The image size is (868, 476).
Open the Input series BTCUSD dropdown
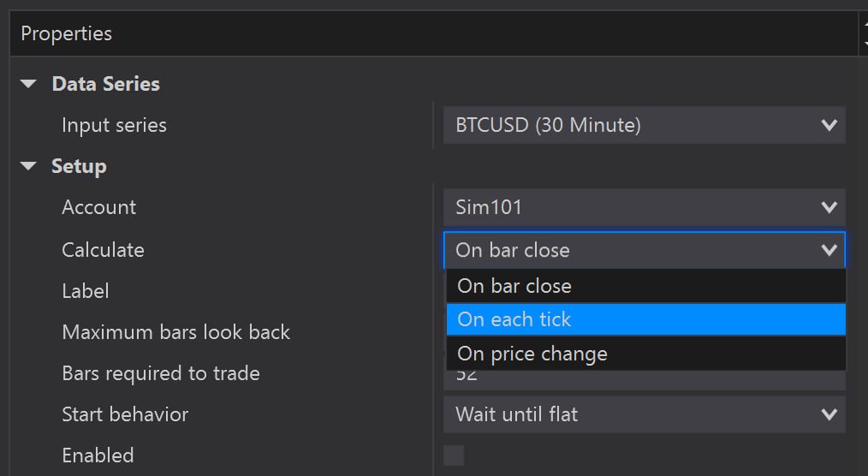click(x=644, y=125)
